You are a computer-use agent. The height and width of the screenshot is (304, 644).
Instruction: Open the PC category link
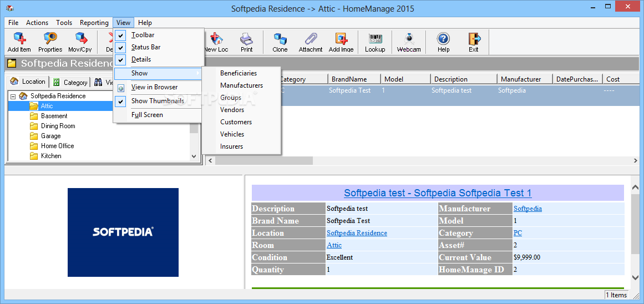pyautogui.click(x=518, y=233)
